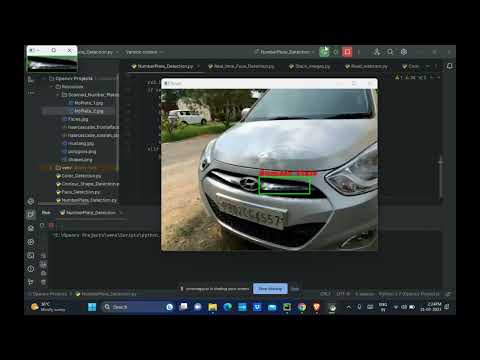Click the red Stop icon in Run panel toolbar
This screenshot has height=360, width=480.
coord(51,226)
